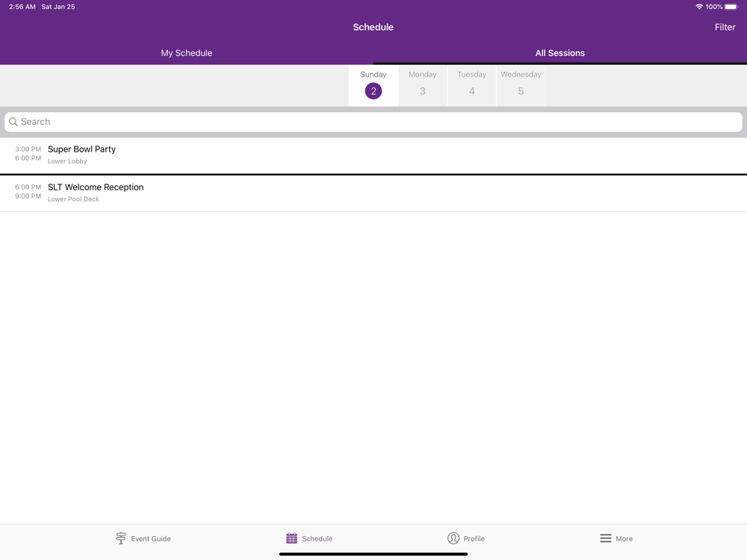747x560 pixels.
Task: Switch to My Schedule tab
Action: 186,53
